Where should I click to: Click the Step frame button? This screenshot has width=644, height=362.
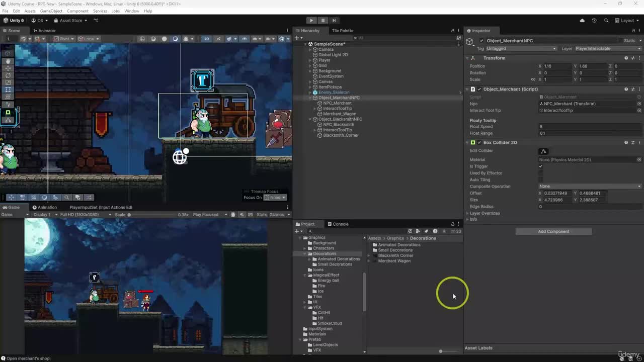coord(334,21)
